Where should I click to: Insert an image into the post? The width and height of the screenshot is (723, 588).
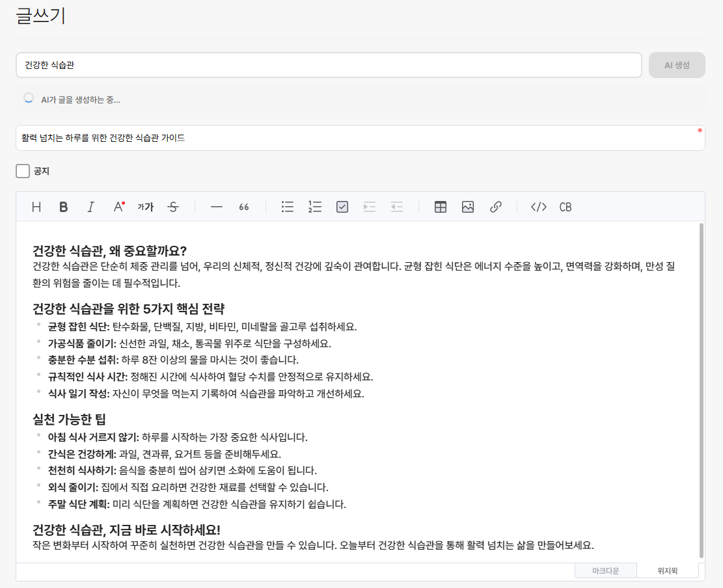[468, 207]
